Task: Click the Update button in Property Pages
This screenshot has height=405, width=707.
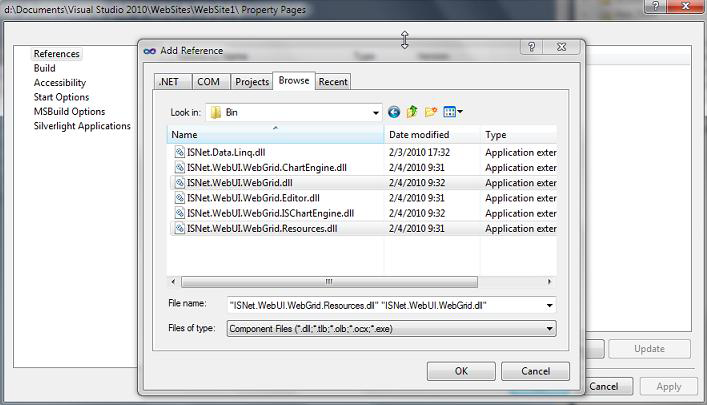Action: click(x=649, y=349)
